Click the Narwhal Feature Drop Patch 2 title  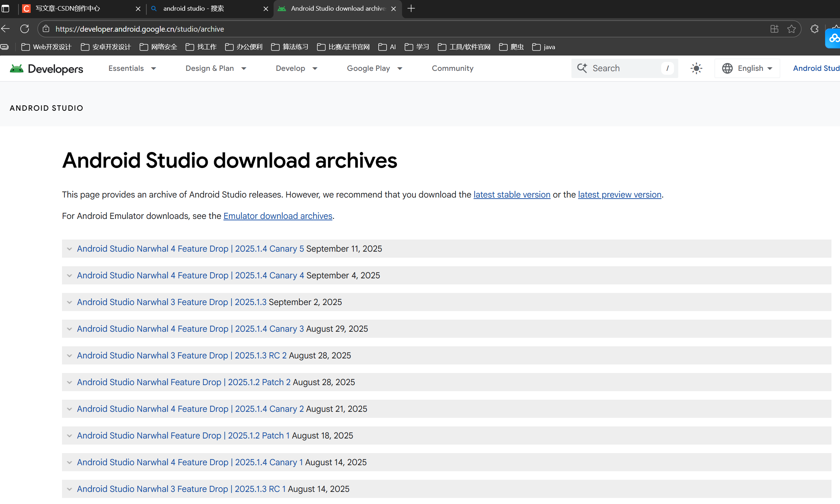[x=184, y=382]
